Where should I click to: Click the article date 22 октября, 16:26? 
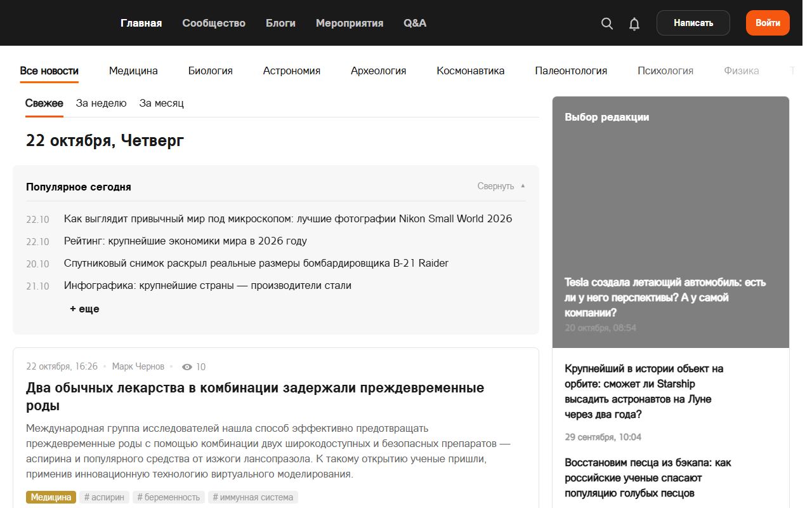click(x=62, y=366)
